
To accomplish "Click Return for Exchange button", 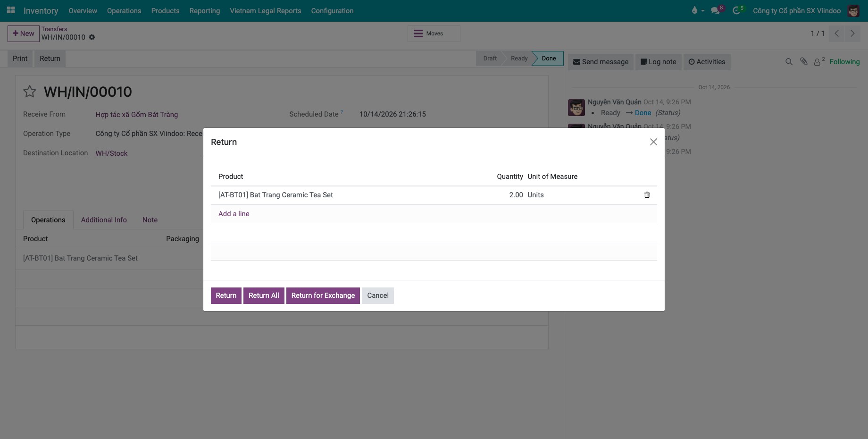I will point(323,295).
